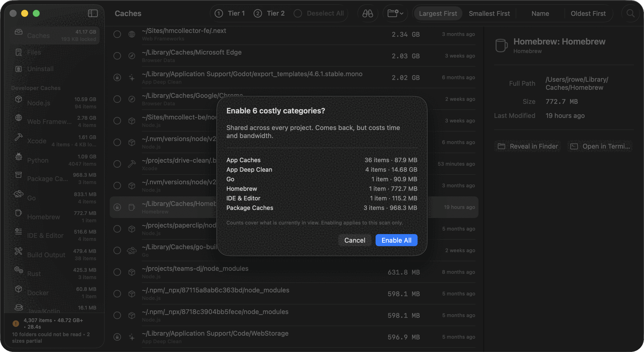Click Open in Terminal button
The width and height of the screenshot is (644, 352).
(600, 146)
